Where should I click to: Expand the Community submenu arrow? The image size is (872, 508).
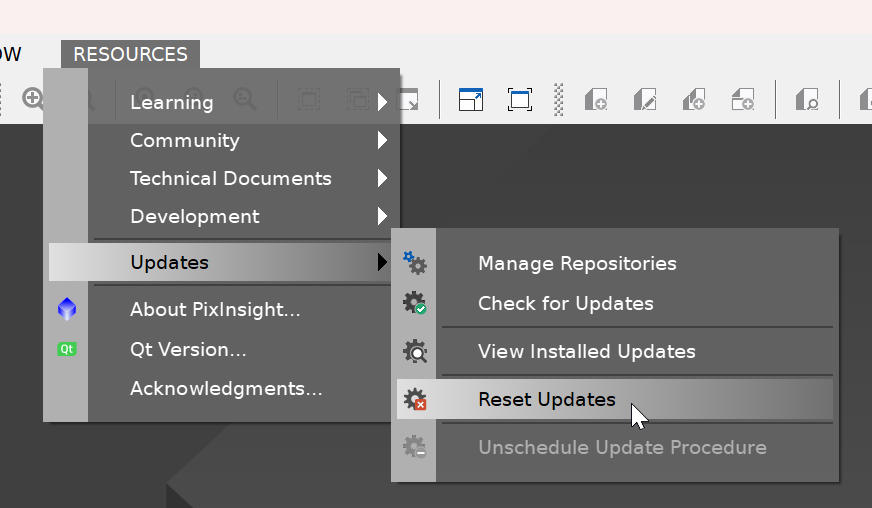[382, 140]
